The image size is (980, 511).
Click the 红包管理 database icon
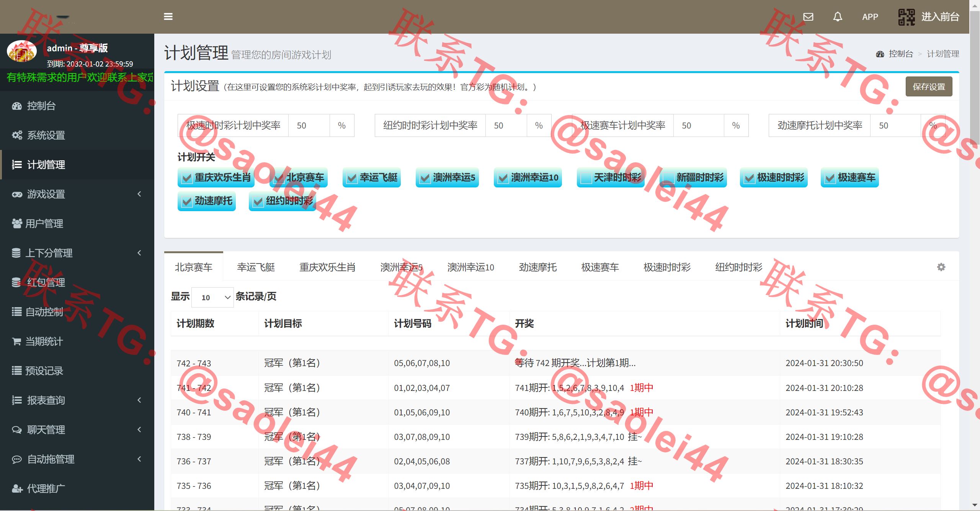[x=16, y=282]
